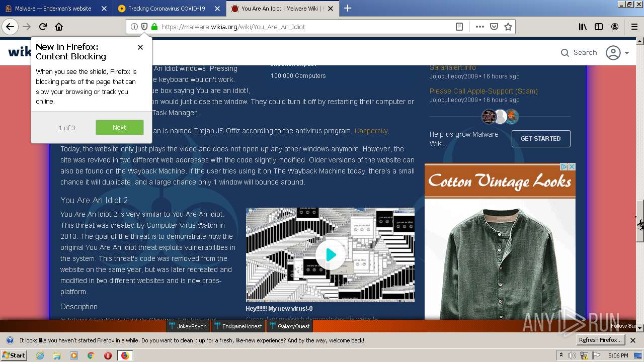Open the GalaxyQuest bottom bar item
Screen dimensions: 644x362
(289, 326)
